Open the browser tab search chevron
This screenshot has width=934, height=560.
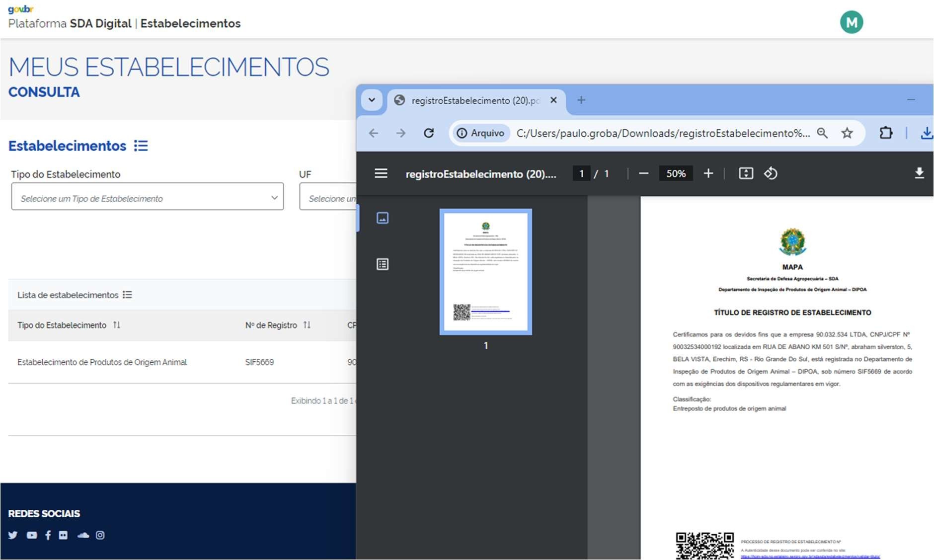[x=372, y=100]
